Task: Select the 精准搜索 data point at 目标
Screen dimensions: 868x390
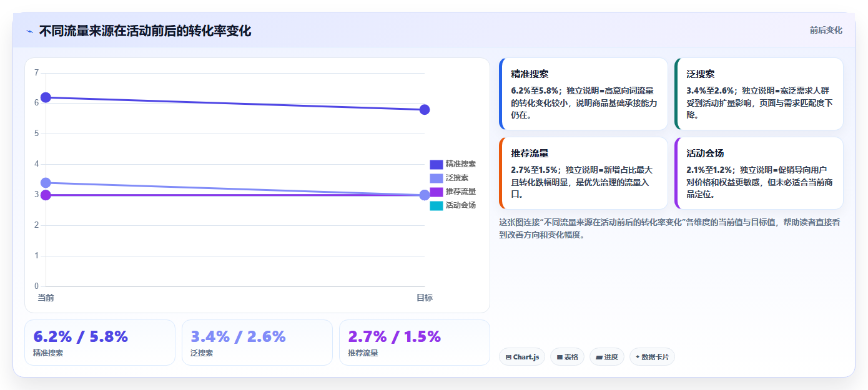Action: click(x=425, y=110)
